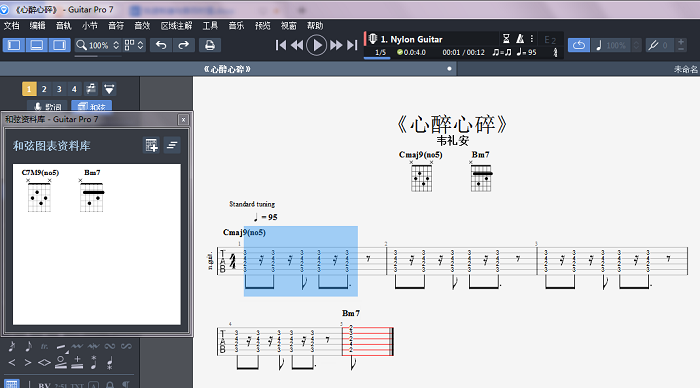Click the design mode icon beside voices
The image size is (700, 388).
(109, 89)
